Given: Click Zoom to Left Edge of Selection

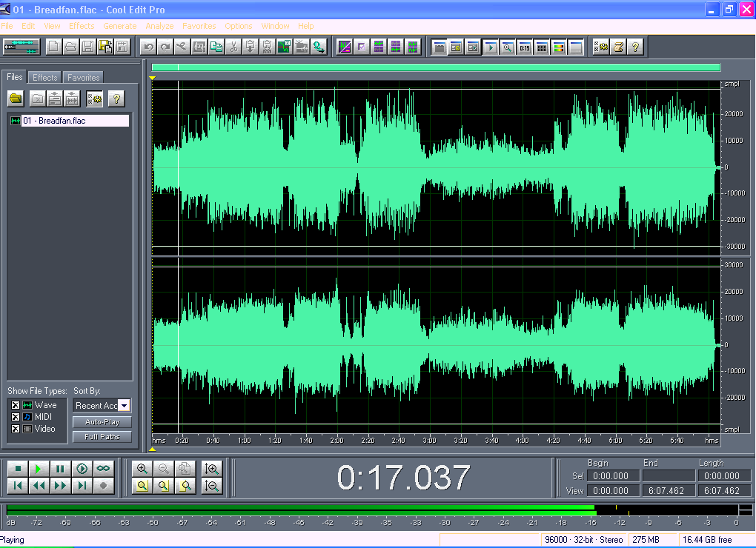Looking at the screenshot, I should [x=164, y=485].
